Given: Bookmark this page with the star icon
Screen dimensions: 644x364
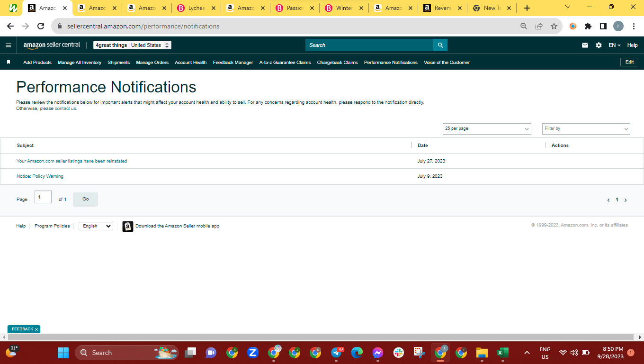Looking at the screenshot, I should point(554,26).
